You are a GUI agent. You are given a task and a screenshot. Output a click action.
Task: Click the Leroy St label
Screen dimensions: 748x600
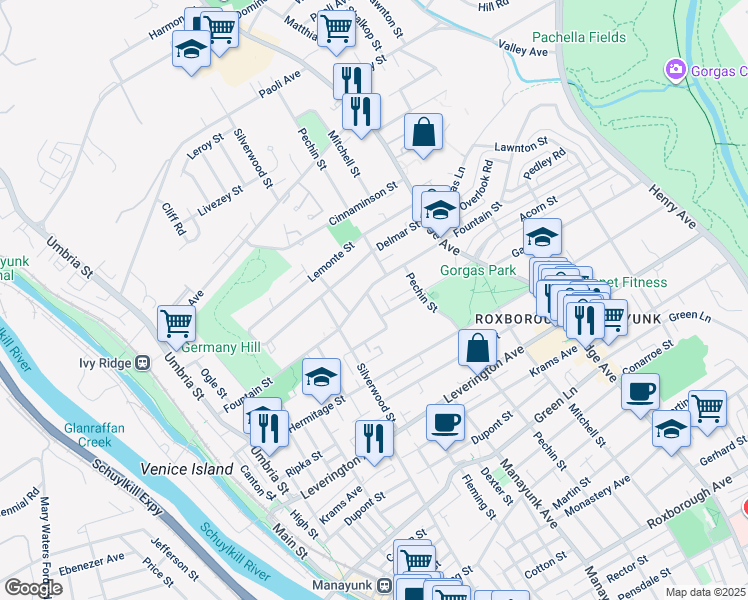[205, 146]
